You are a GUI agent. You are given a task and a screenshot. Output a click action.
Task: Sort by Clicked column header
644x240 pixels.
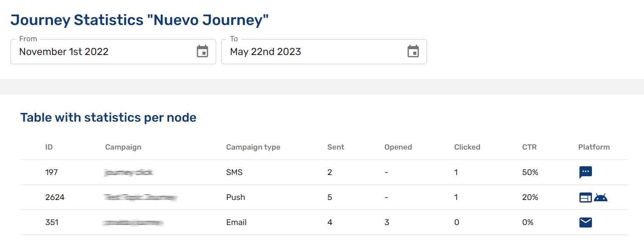[467, 147]
